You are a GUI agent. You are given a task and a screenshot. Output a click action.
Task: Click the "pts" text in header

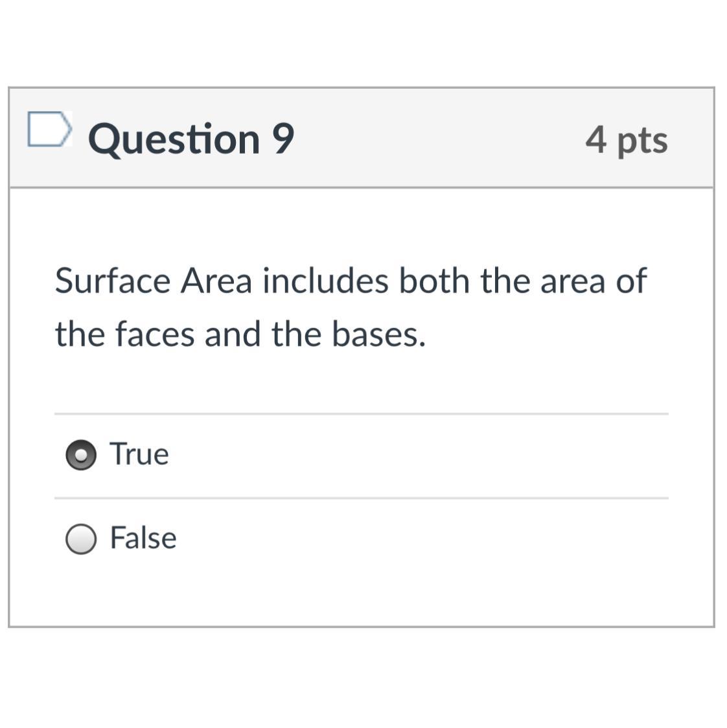coord(641,141)
